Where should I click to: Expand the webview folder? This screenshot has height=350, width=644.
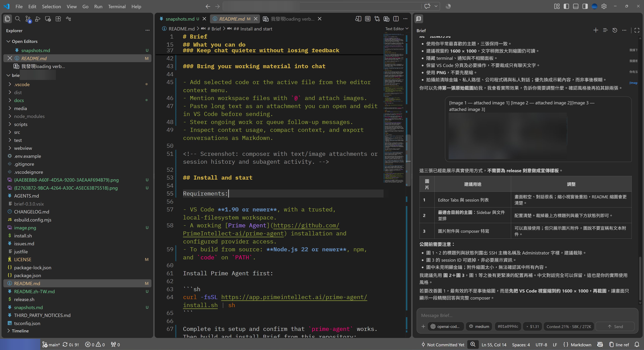(77, 148)
